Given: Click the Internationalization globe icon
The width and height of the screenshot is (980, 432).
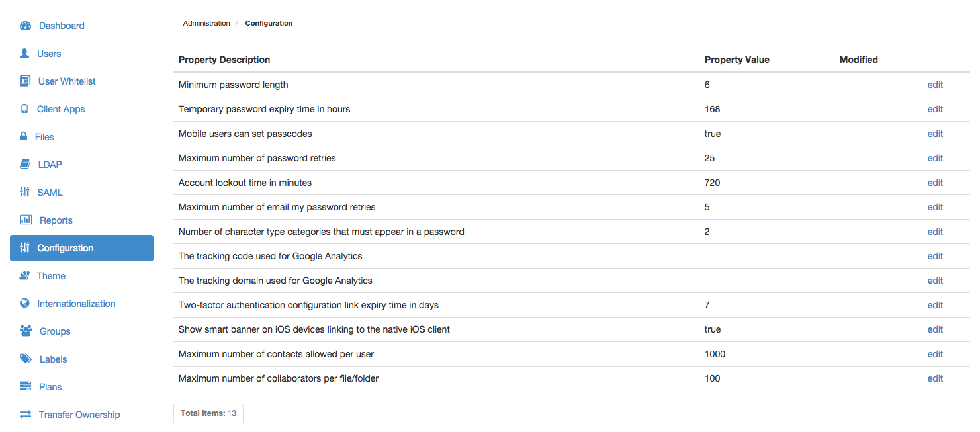Looking at the screenshot, I should point(24,304).
